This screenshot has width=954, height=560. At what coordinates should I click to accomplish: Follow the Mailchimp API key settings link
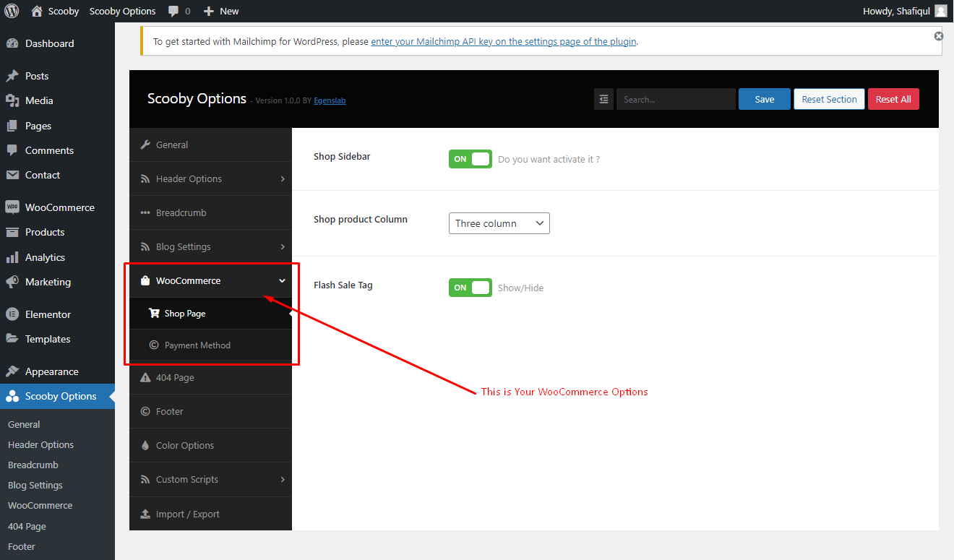504,41
